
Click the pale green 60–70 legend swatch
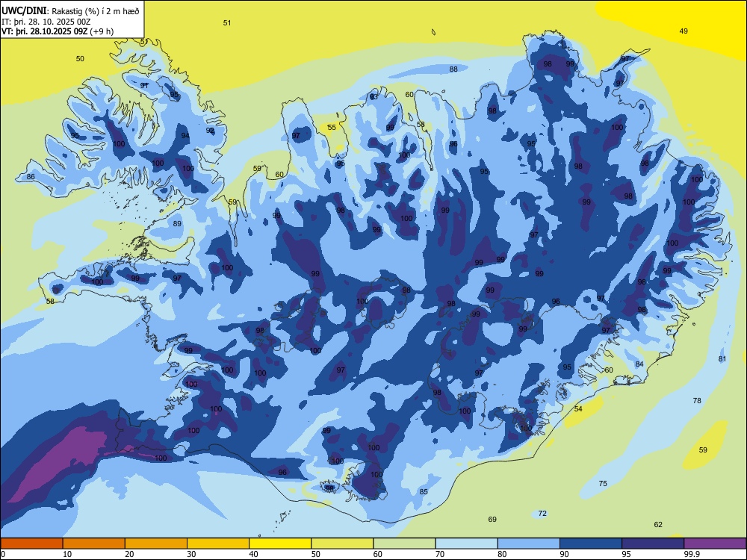(404, 544)
